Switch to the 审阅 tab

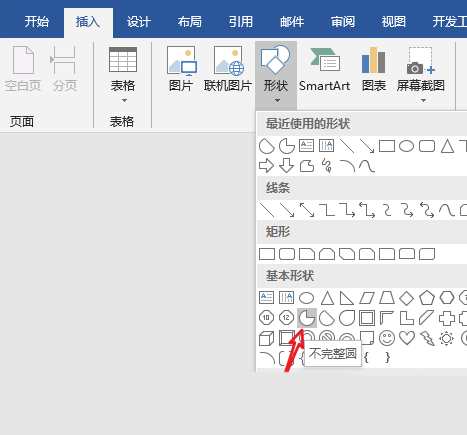(x=343, y=22)
